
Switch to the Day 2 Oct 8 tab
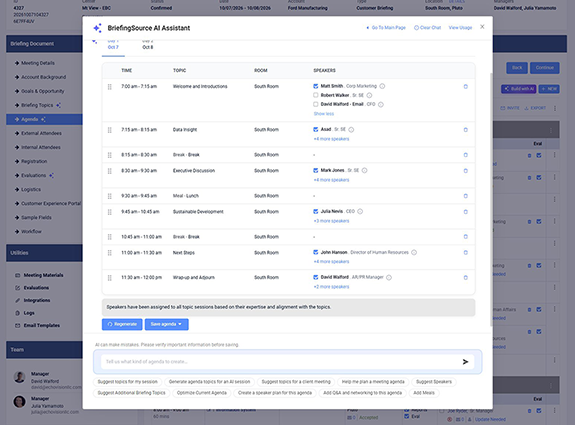[148, 44]
